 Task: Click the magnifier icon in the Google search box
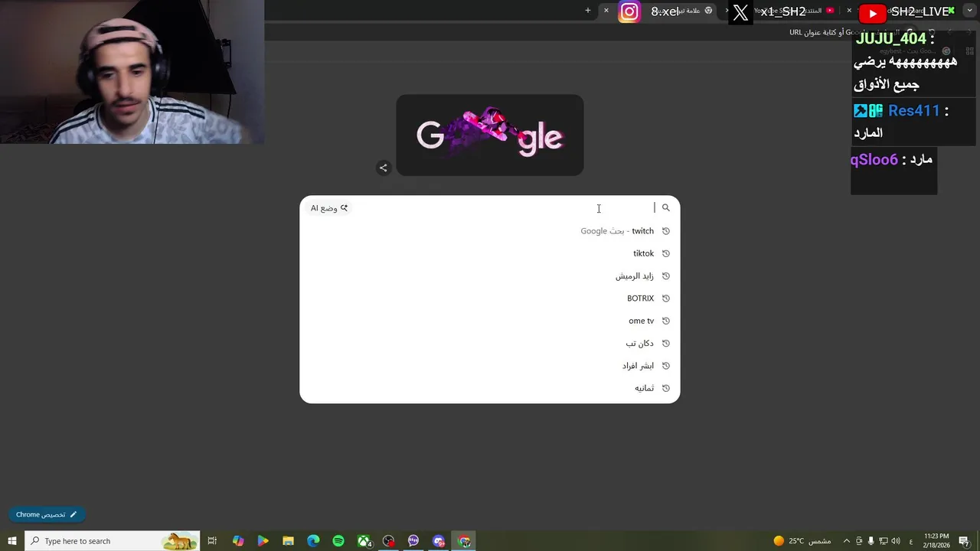click(665, 208)
